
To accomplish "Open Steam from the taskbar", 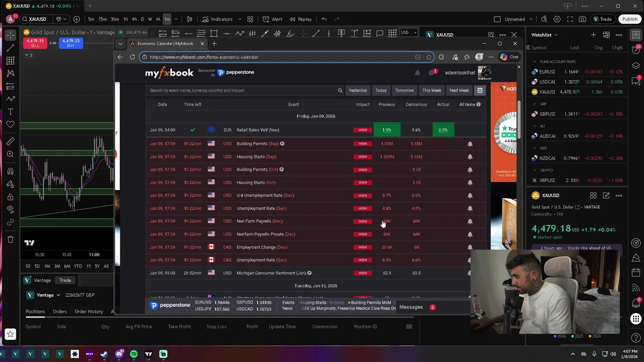I will click(104, 354).
